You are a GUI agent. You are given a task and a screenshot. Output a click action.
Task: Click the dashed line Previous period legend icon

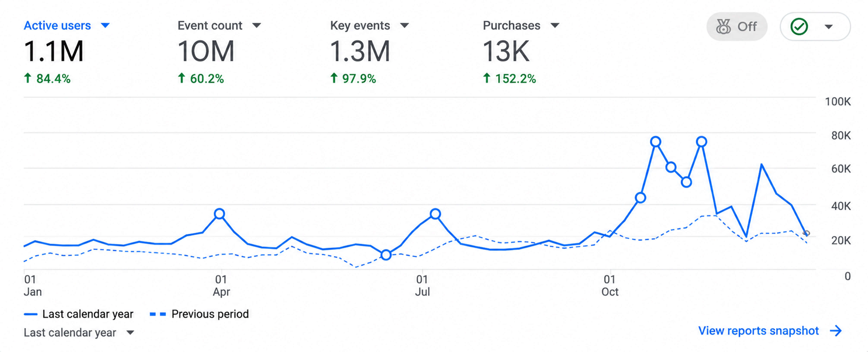pos(158,314)
